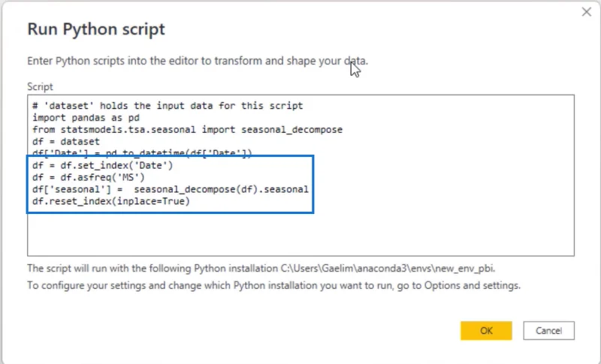Click the Options and settings instruction text
Screen dimensions: 601x364
pyautogui.click(x=273, y=285)
